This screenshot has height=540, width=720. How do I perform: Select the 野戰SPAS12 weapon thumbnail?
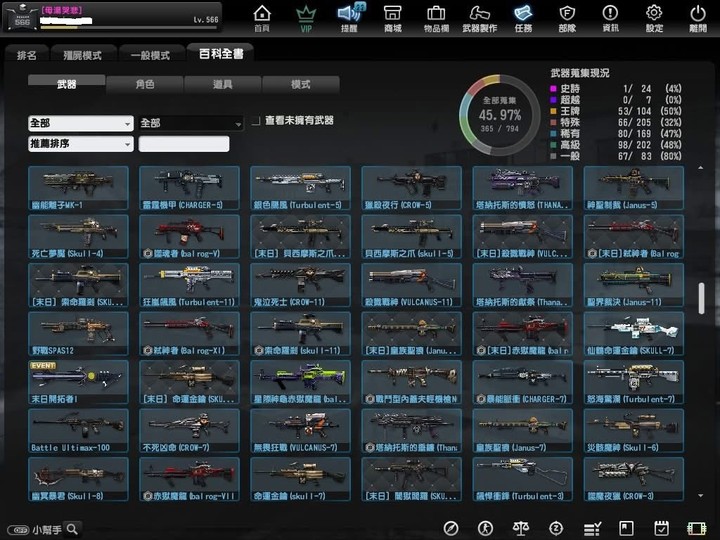point(78,333)
